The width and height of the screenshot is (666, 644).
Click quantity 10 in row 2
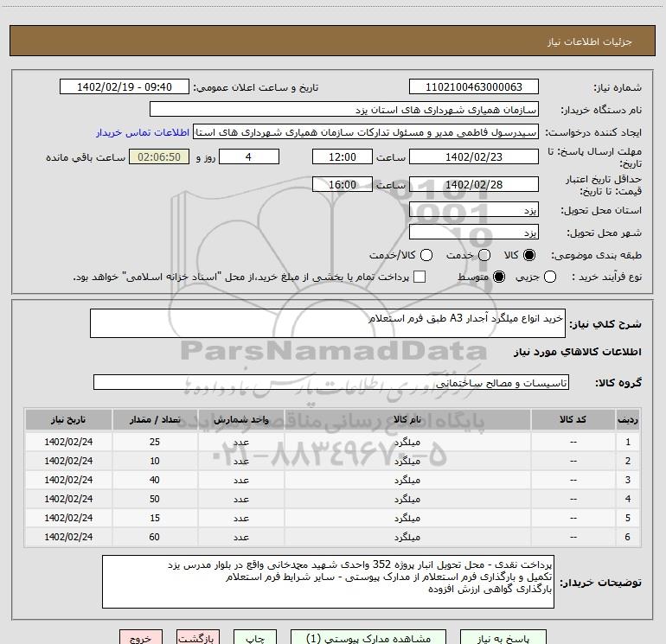[155, 461]
